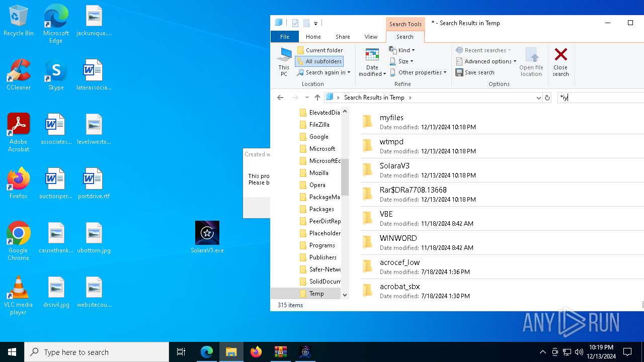Select CCleaner desktop shortcut
Screen dimensions: 644x362
click(x=19, y=75)
